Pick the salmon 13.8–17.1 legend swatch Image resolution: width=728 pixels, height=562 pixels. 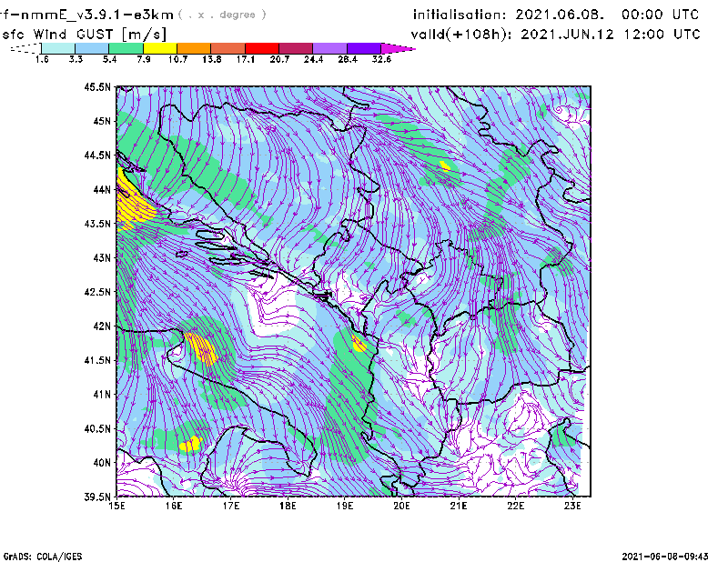[228, 48]
